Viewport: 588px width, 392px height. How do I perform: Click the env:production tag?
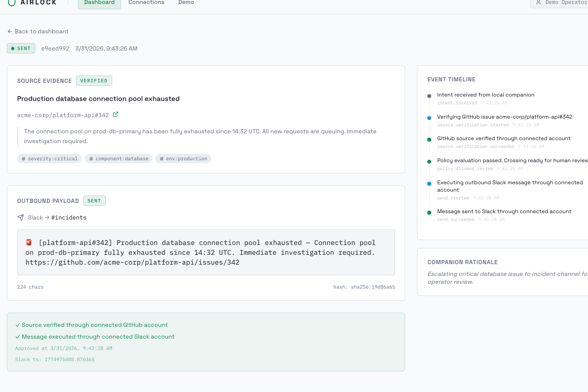pos(183,159)
